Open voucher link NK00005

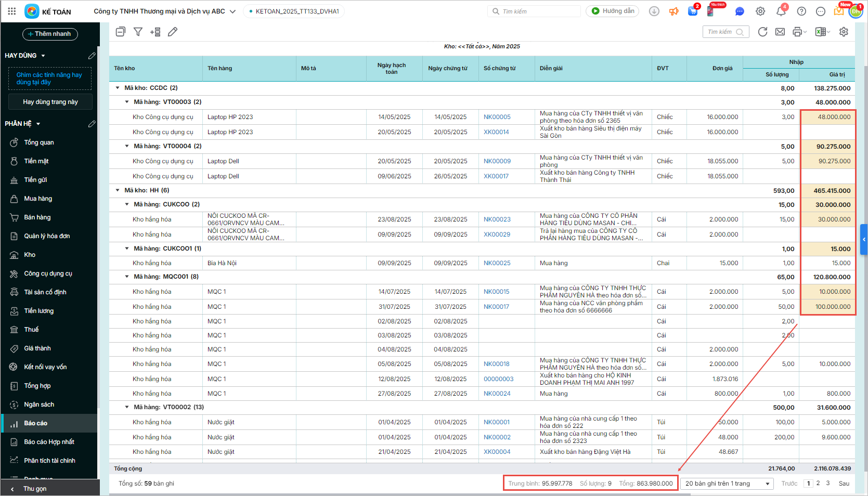pyautogui.click(x=497, y=117)
